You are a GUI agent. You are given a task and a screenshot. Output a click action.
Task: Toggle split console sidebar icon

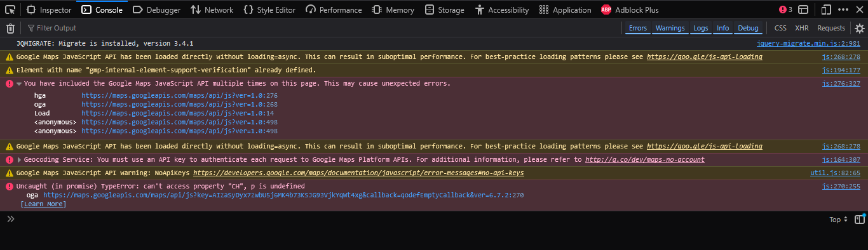click(860, 220)
